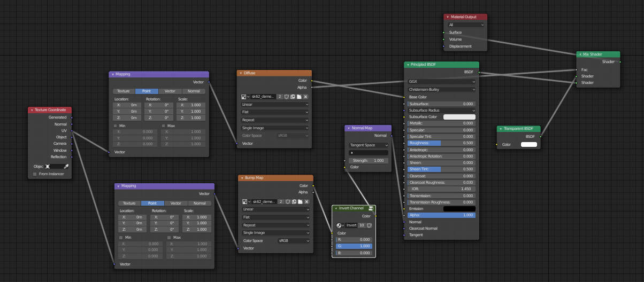This screenshot has width=644, height=282.
Task: Unlink the image in Diffuse node
Action: (306, 97)
